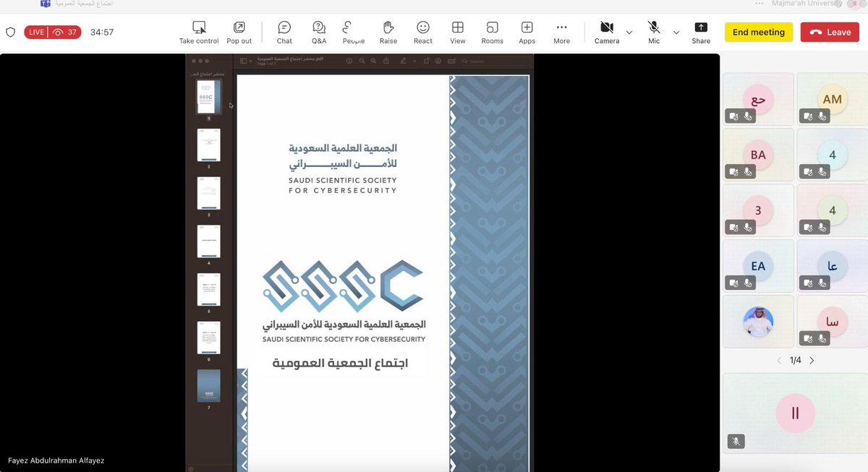
Task: Open the title bar ellipsis menu
Action: click(x=759, y=4)
